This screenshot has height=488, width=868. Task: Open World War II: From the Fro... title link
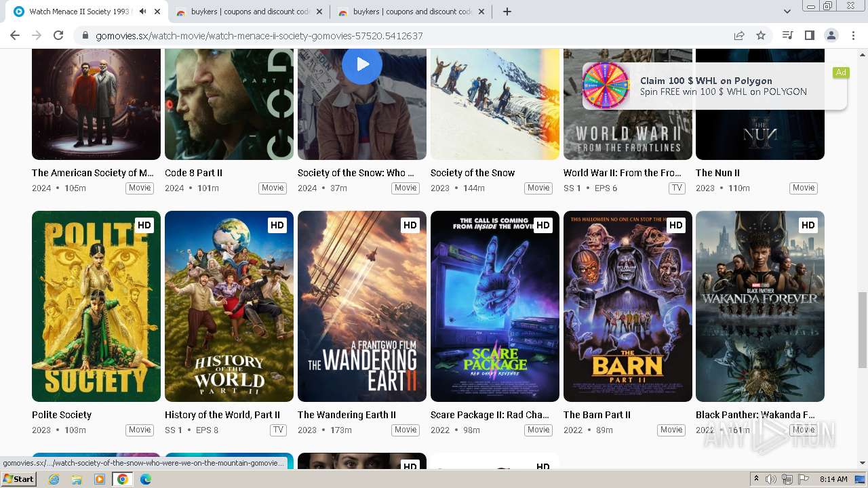[x=623, y=173]
